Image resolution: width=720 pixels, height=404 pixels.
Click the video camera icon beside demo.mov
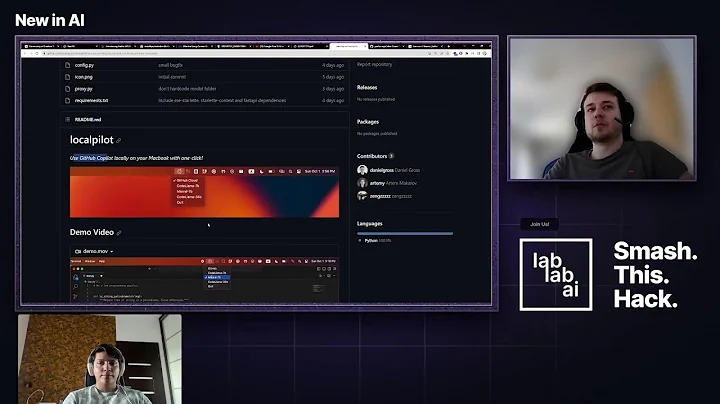[x=78, y=252]
